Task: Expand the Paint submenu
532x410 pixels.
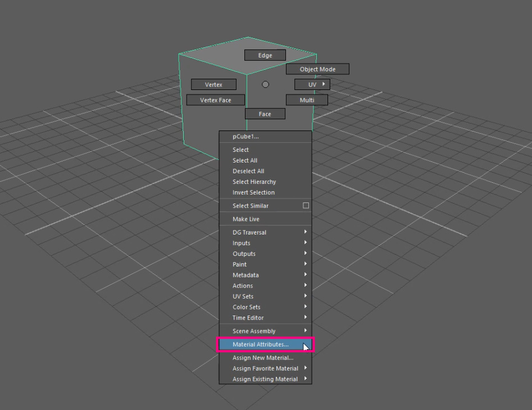Action: click(x=265, y=264)
